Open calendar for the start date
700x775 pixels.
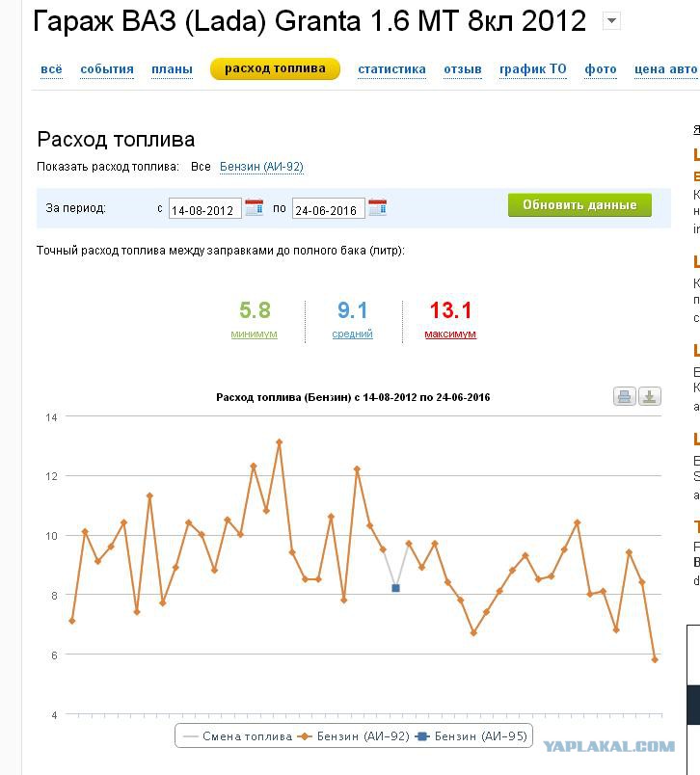(x=255, y=207)
